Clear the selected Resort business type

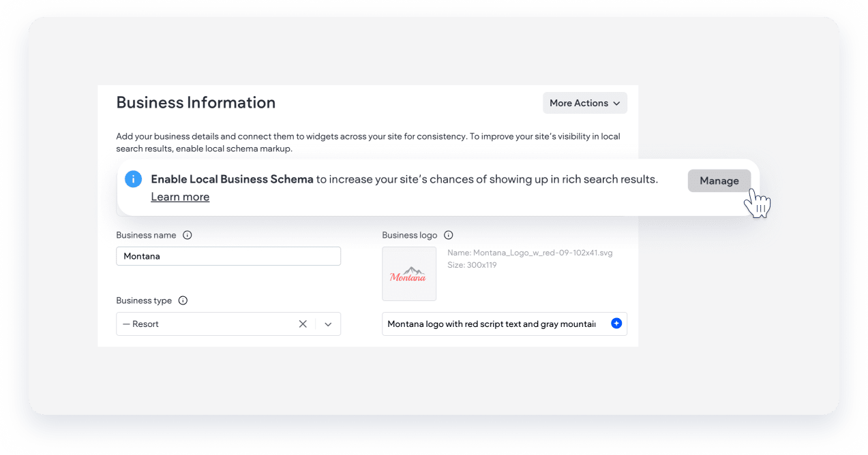(x=303, y=324)
